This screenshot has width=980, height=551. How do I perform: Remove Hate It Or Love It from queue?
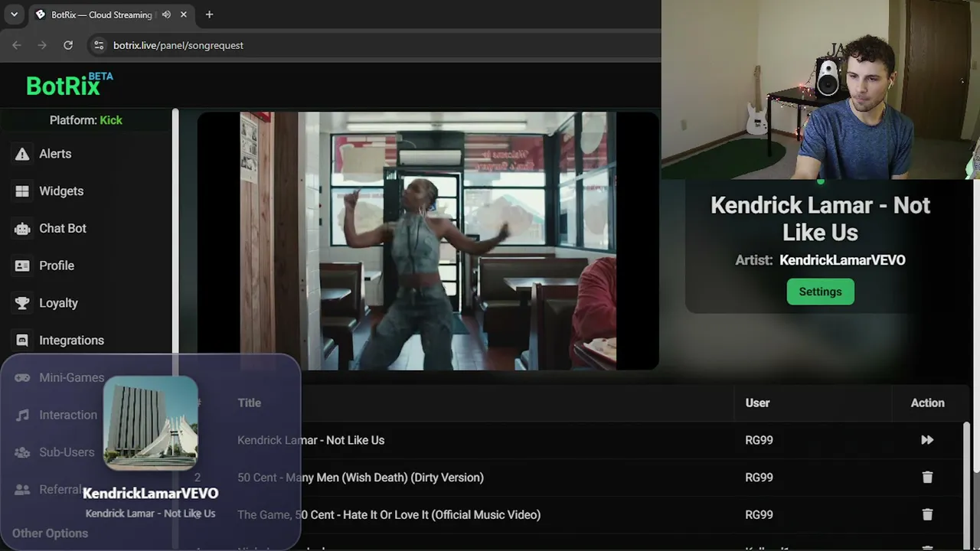coord(927,515)
